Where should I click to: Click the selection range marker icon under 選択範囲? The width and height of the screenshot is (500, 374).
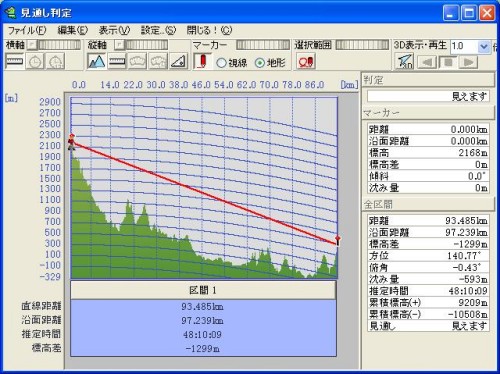click(306, 62)
